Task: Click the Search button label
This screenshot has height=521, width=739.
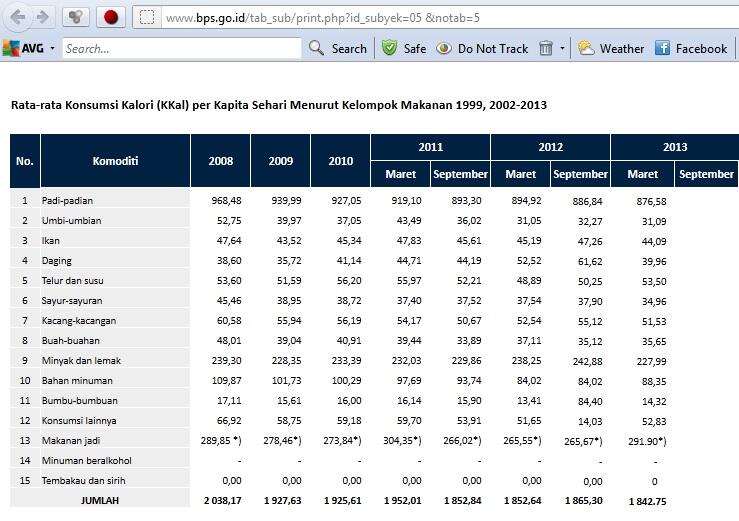Action: 349,49
